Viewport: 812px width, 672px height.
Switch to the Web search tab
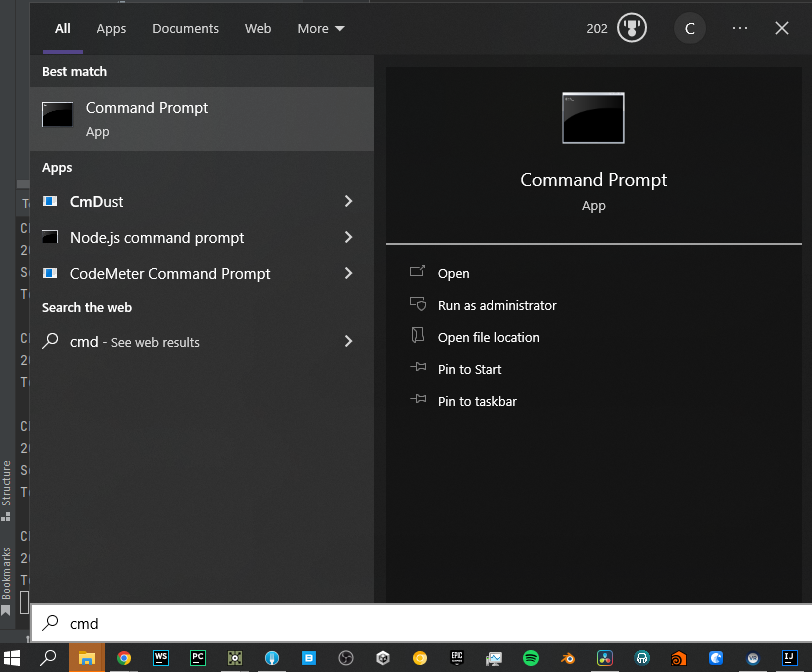[258, 29]
